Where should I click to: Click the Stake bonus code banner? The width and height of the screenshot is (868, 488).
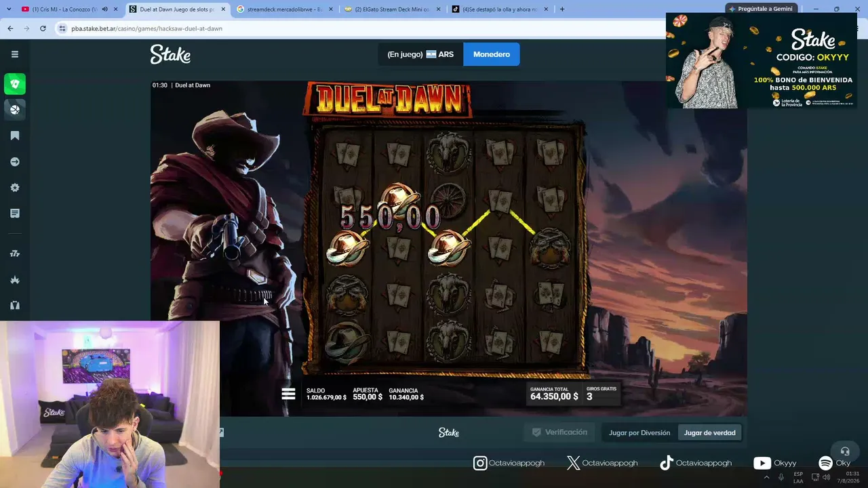click(762, 60)
